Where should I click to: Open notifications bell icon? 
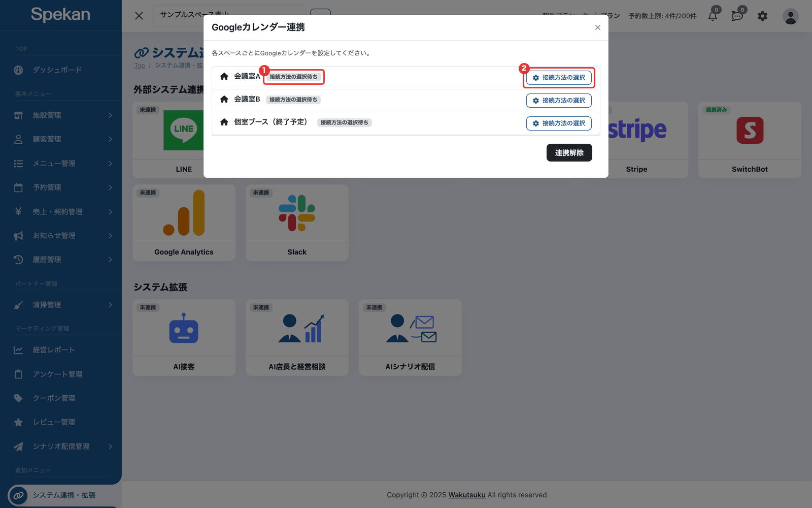click(713, 16)
